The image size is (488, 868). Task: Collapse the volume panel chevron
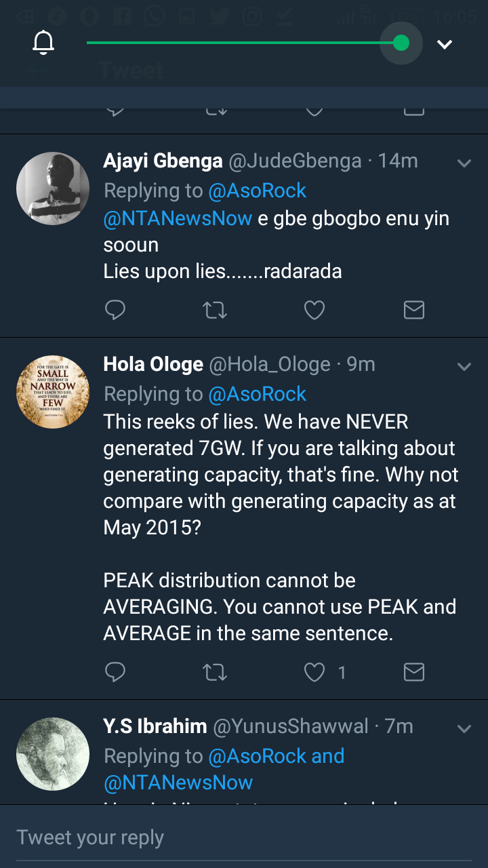pyautogui.click(x=445, y=45)
